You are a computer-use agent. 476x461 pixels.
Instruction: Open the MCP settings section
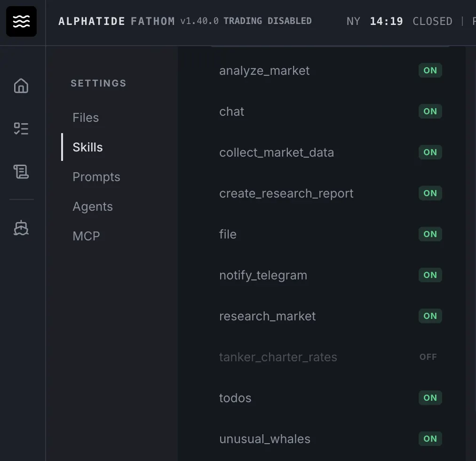(86, 236)
